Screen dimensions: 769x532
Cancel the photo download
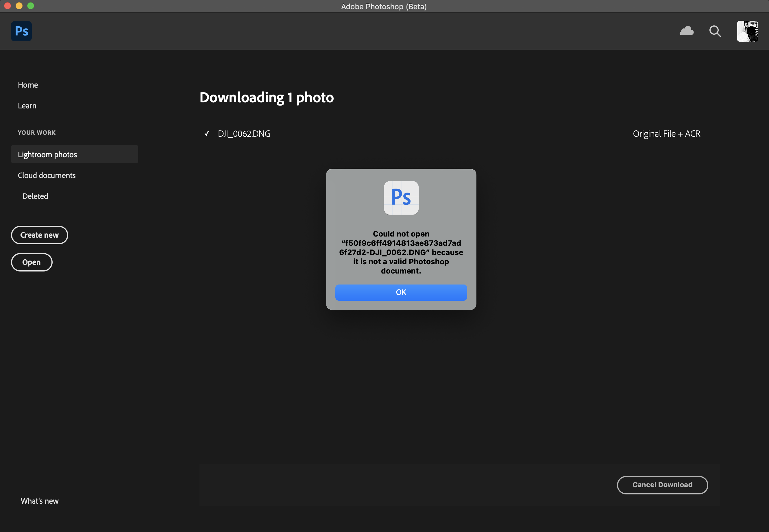[662, 485]
